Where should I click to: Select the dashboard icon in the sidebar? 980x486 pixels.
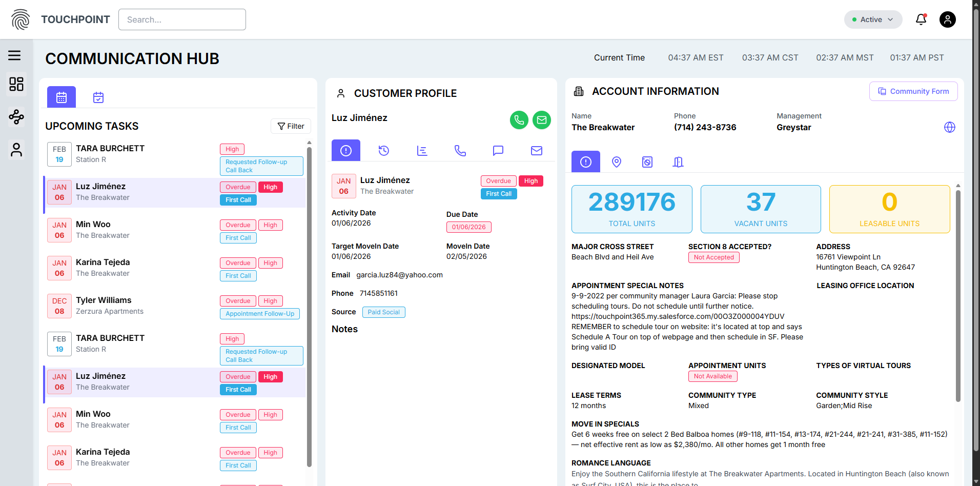pos(16,84)
